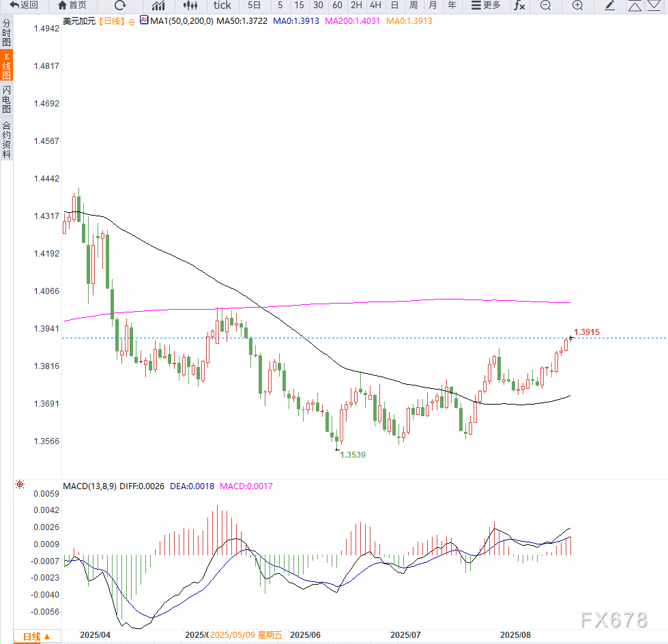Viewport: 668px width, 644px height.
Task: Open the 合约资料 side tab
Action: tap(6, 140)
